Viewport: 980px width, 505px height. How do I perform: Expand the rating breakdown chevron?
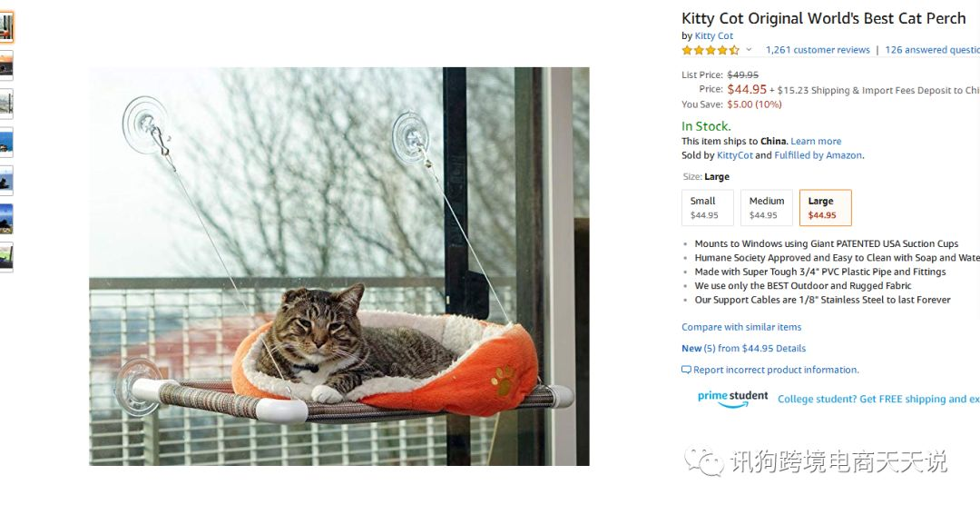[749, 50]
